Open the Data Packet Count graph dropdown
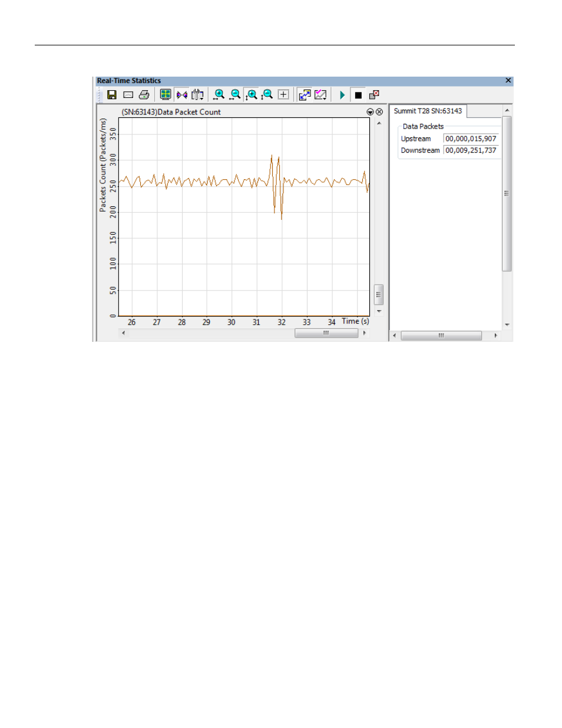Image resolution: width=562 pixels, height=728 pixels. coord(371,112)
